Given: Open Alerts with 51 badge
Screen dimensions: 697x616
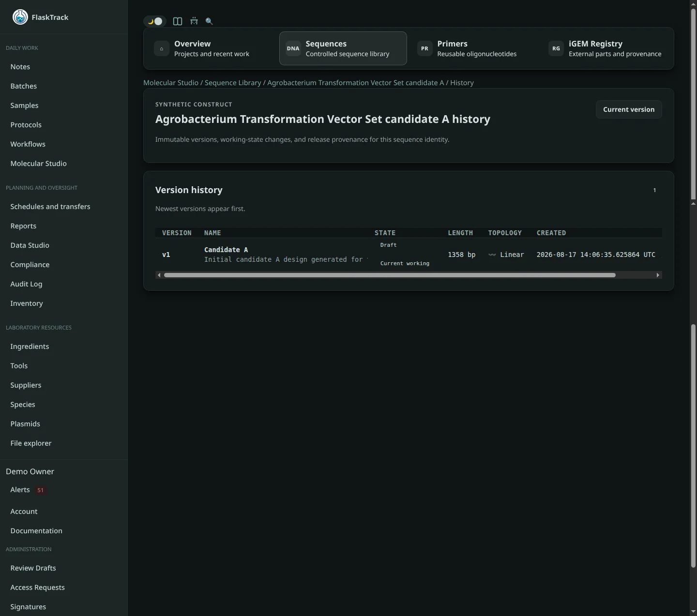Looking at the screenshot, I should click(x=28, y=490).
